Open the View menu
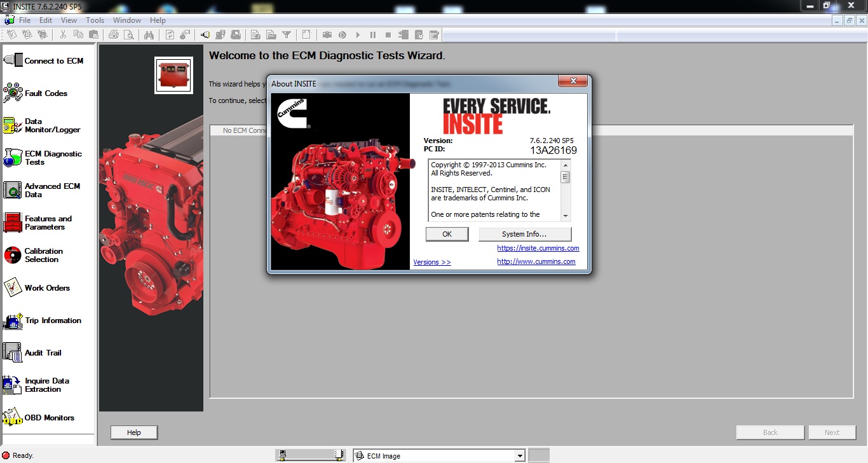 tap(69, 20)
